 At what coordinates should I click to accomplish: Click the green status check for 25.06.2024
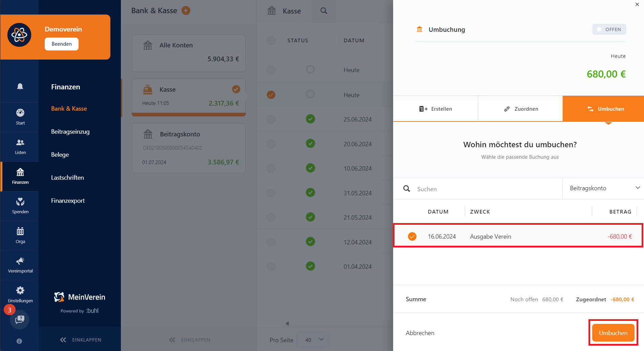coord(310,119)
